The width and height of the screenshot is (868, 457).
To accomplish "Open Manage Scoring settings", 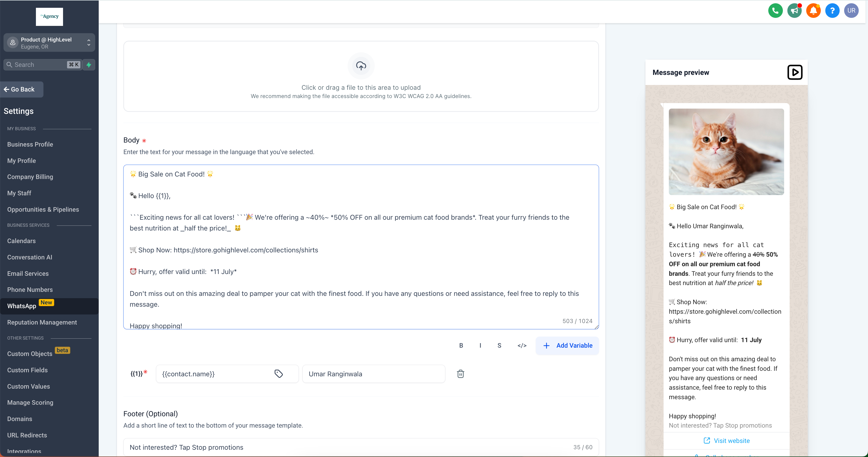I will coord(30,403).
